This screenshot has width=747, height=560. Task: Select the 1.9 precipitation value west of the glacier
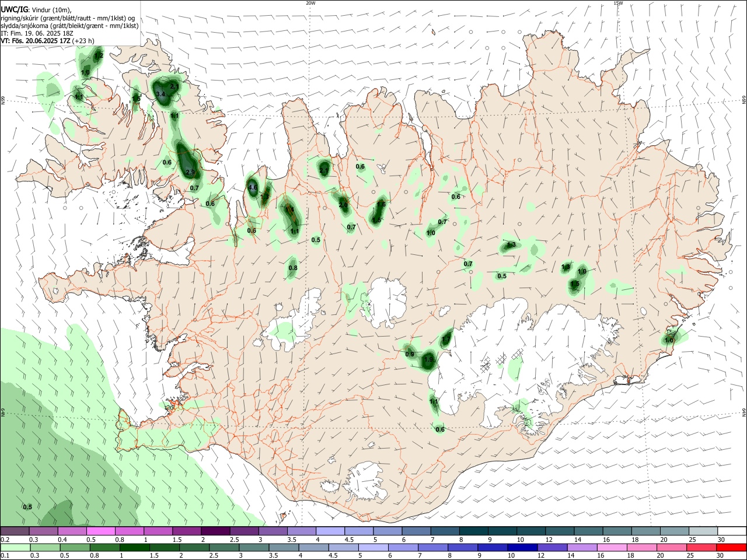pos(429,360)
